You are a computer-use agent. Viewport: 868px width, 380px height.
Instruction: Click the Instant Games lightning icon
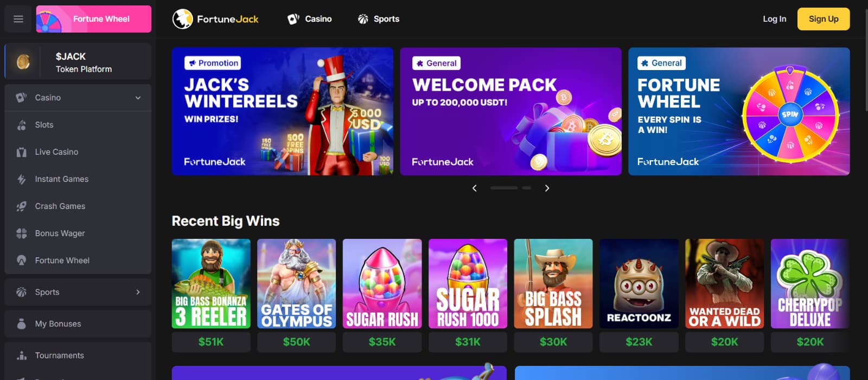click(22, 179)
